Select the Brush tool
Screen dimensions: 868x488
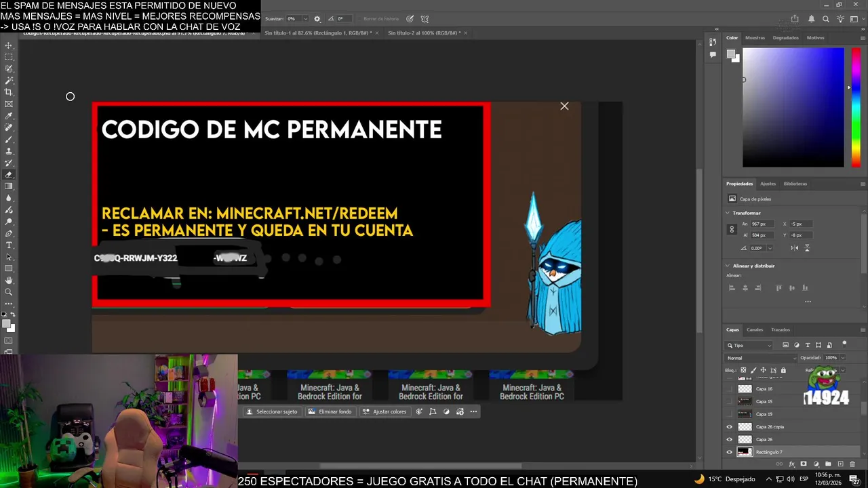(9, 139)
